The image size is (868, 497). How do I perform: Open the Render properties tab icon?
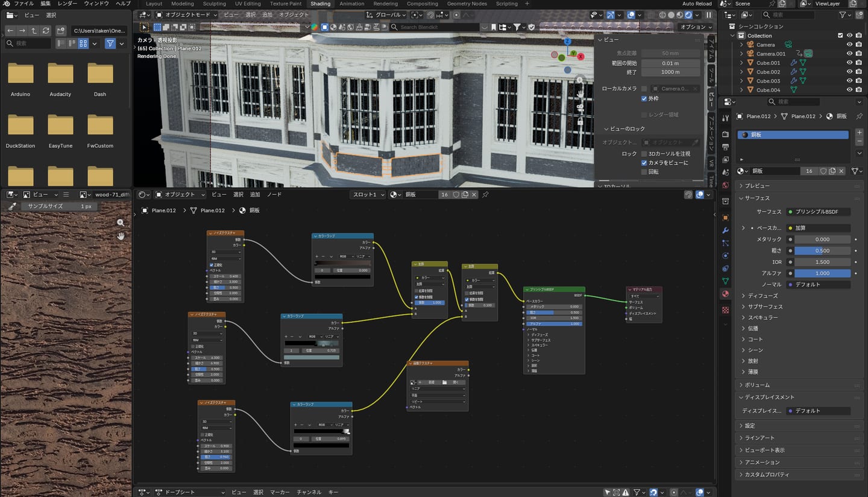click(726, 135)
